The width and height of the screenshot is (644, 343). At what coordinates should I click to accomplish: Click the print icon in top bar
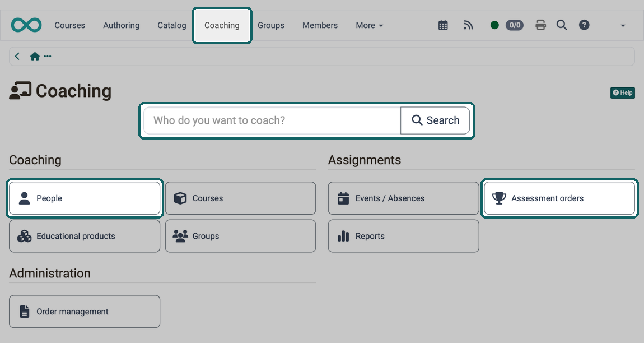point(540,25)
